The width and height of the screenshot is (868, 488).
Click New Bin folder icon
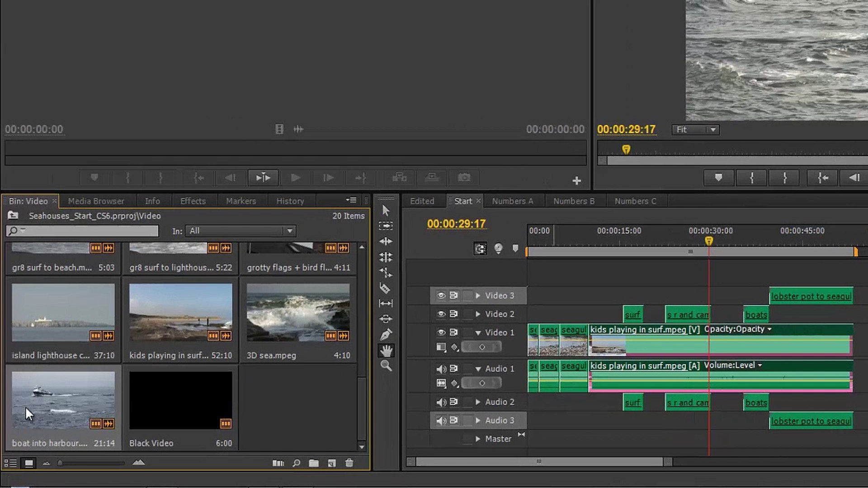pos(314,463)
